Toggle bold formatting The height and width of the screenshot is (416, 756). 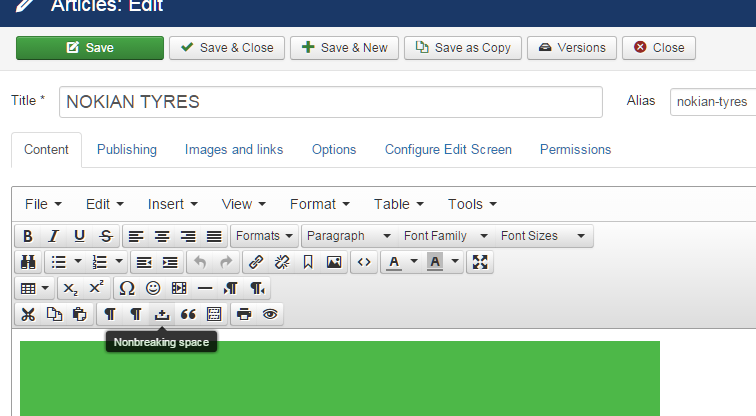(28, 236)
